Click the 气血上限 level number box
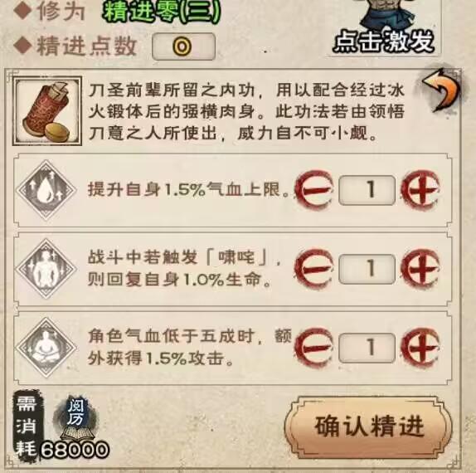Viewport: 476px width, 473px height. point(367,190)
